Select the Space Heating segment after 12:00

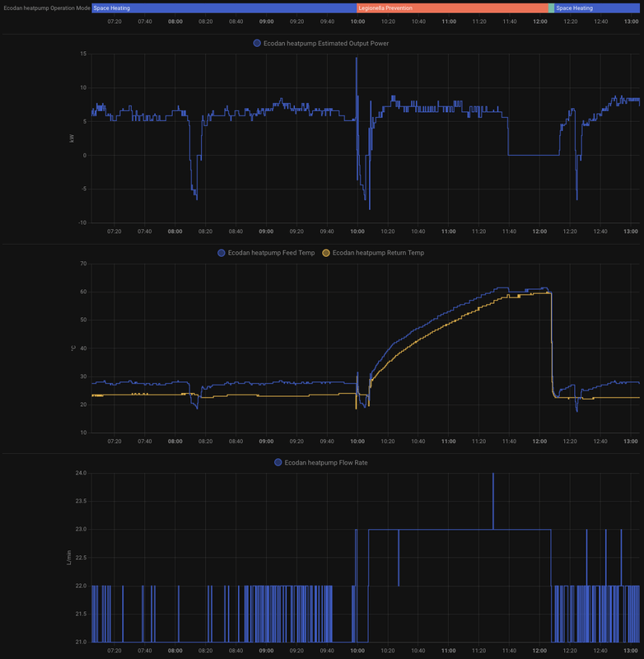click(x=597, y=8)
